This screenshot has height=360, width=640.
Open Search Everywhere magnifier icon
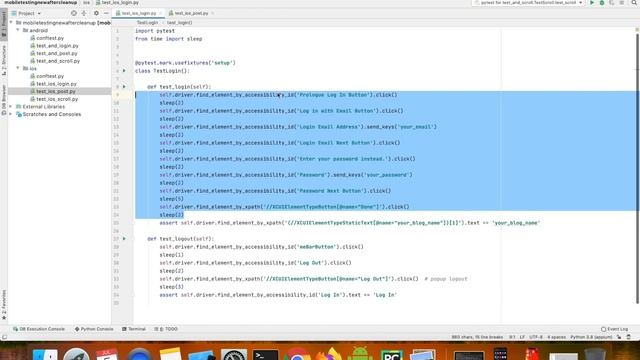click(634, 2)
